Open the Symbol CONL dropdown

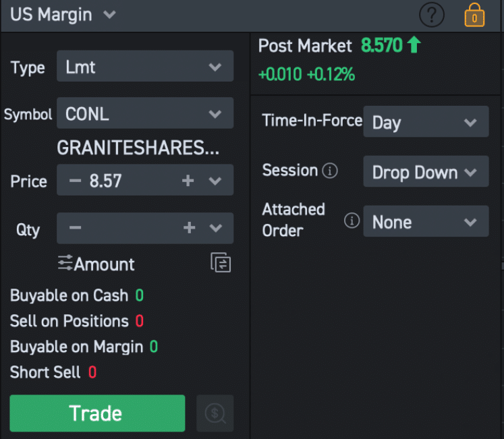click(145, 113)
